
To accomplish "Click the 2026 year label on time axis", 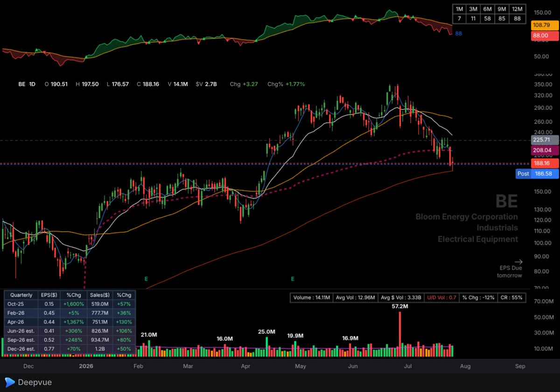I will coord(86,366).
